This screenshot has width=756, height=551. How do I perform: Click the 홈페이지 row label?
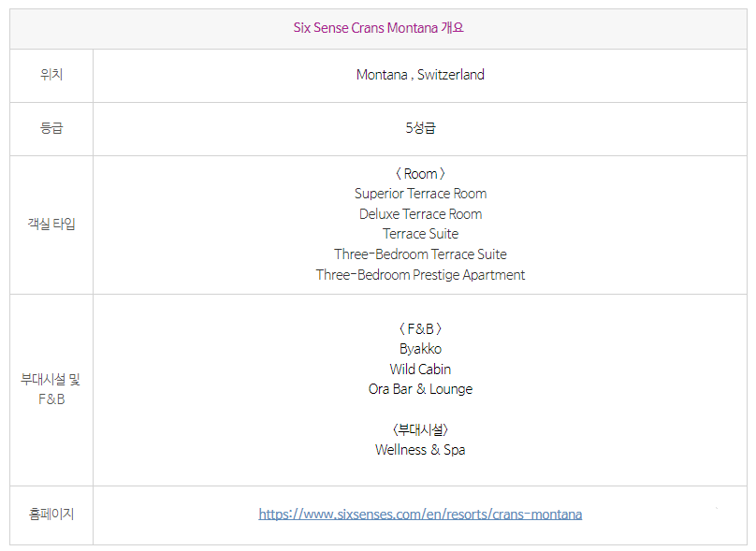tap(51, 515)
